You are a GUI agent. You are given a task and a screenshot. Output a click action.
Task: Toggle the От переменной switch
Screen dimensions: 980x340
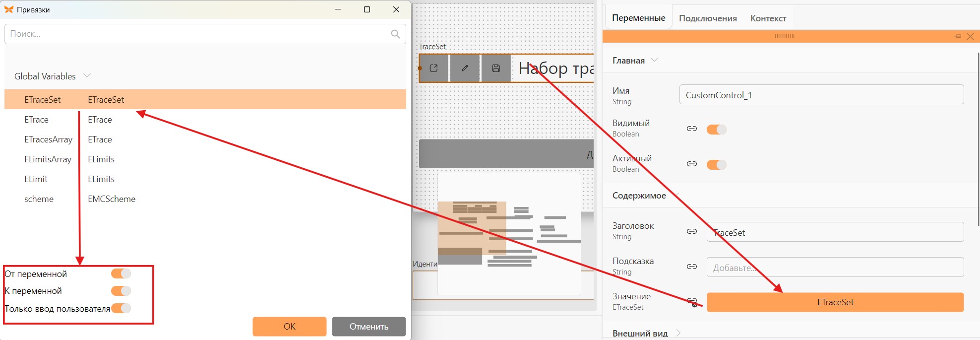[121, 273]
